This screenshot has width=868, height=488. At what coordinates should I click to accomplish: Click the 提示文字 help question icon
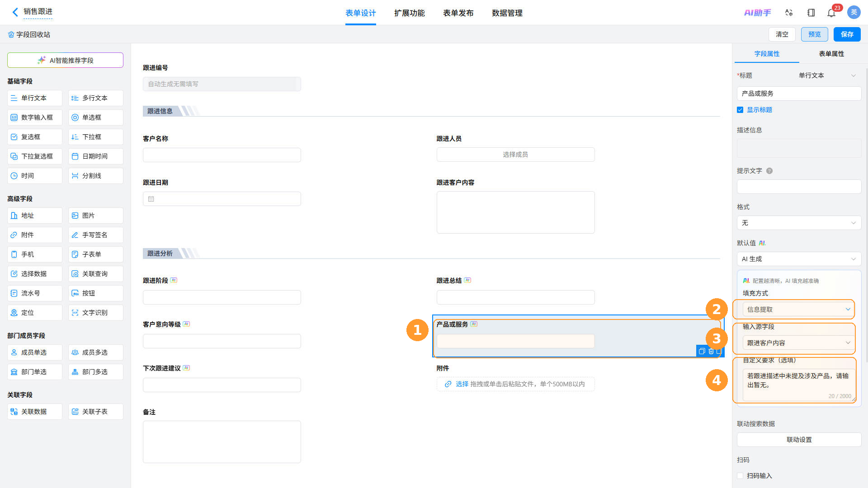[x=769, y=171]
